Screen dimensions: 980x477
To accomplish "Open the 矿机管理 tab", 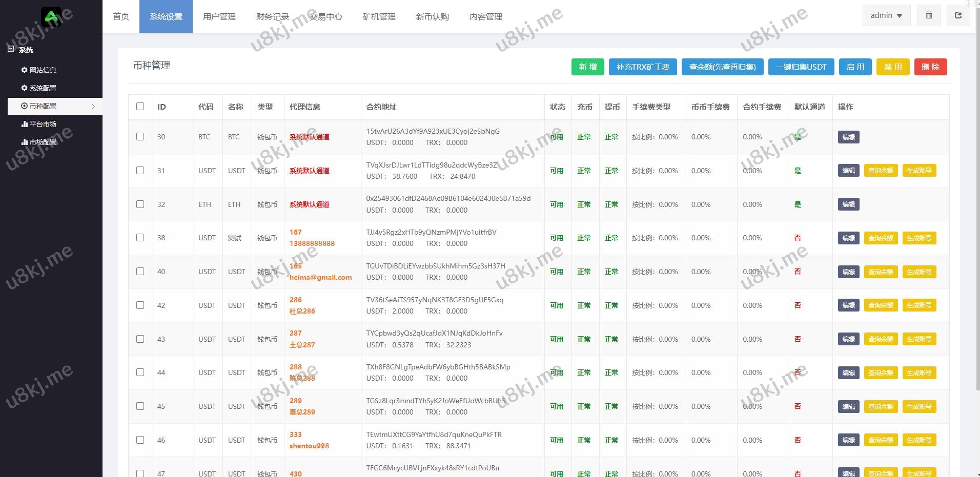I will pyautogui.click(x=379, y=16).
